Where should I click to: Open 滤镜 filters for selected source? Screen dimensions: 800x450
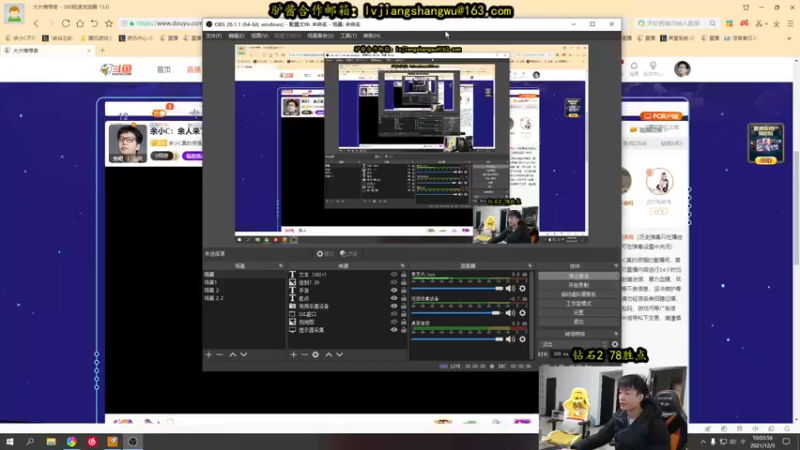pos(349,254)
